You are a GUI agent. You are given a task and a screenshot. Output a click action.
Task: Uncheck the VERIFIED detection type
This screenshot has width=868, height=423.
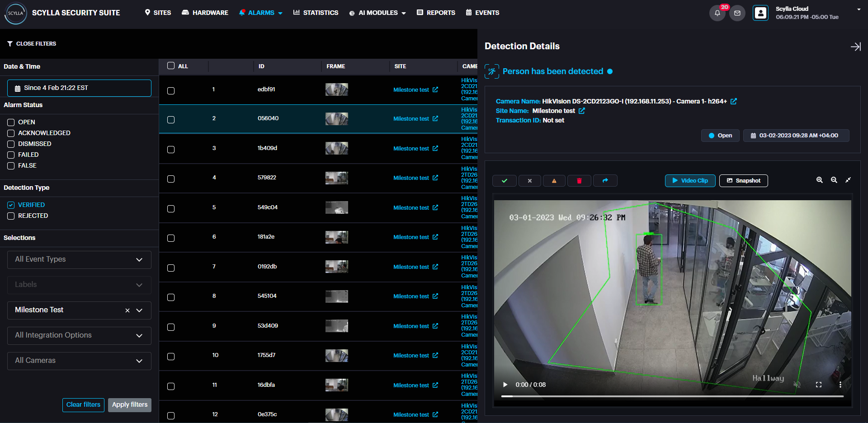pyautogui.click(x=11, y=205)
